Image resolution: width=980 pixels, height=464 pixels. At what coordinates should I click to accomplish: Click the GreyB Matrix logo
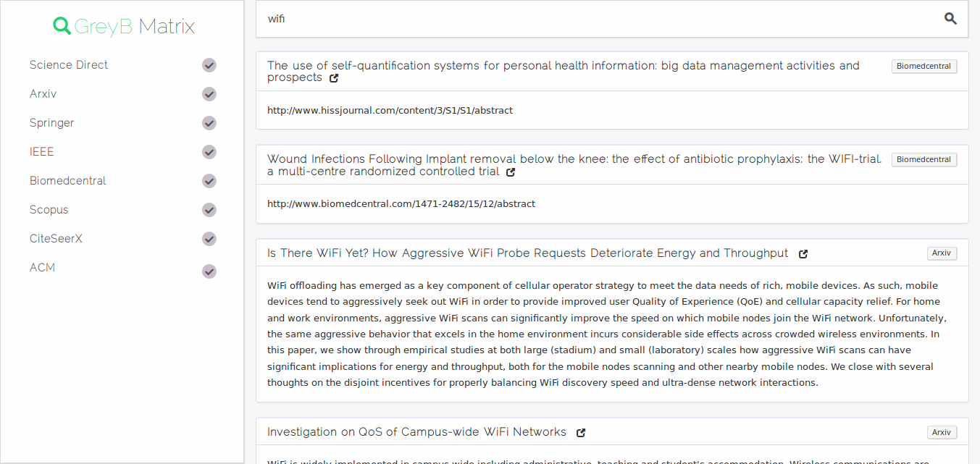tap(124, 27)
